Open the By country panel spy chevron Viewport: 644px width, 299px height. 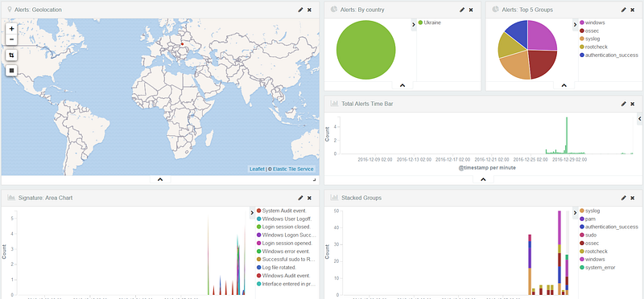click(402, 85)
